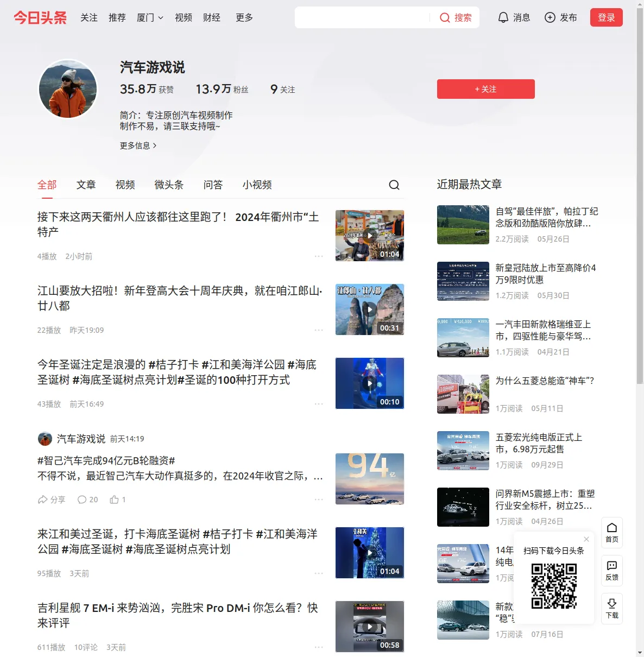The image size is (644, 657).
Task: Select the 全部 tab
Action: coord(47,185)
